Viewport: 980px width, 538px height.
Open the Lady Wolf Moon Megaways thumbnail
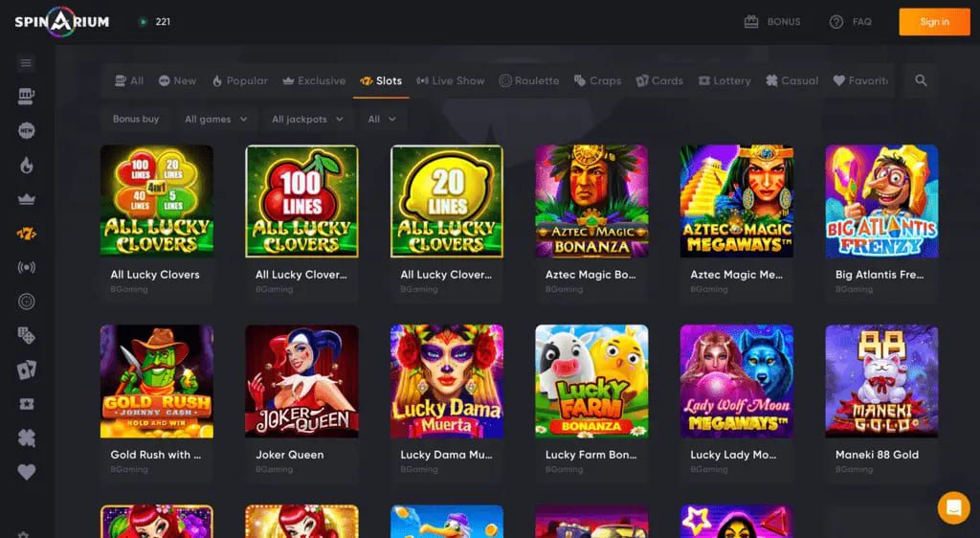737,381
